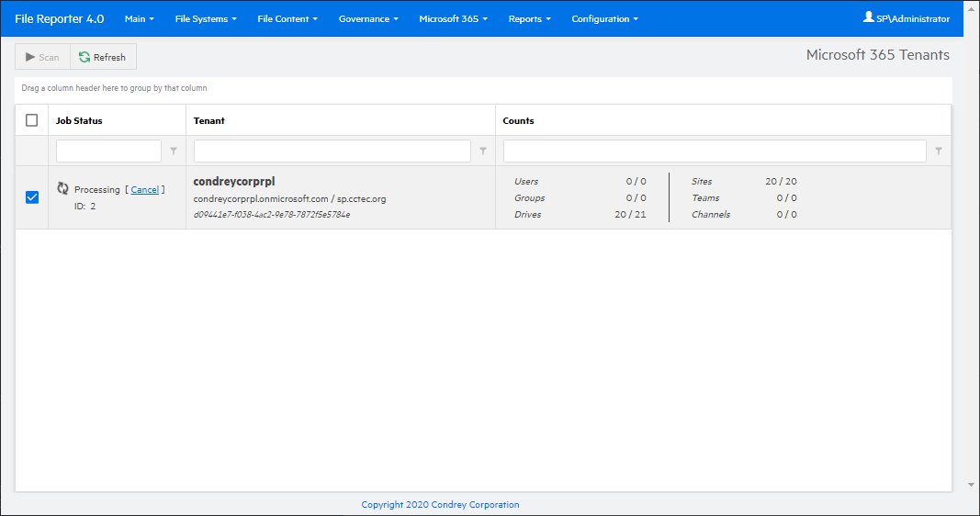The height and width of the screenshot is (516, 980).
Task: Click the green Refresh arrows icon
Action: point(84,57)
